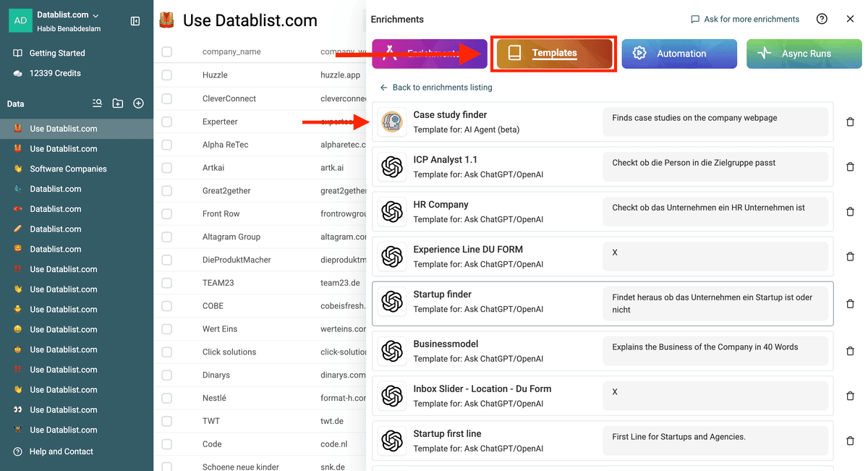Screen dimensions: 868x471
Task: Click the help question mark icon
Action: point(822,19)
